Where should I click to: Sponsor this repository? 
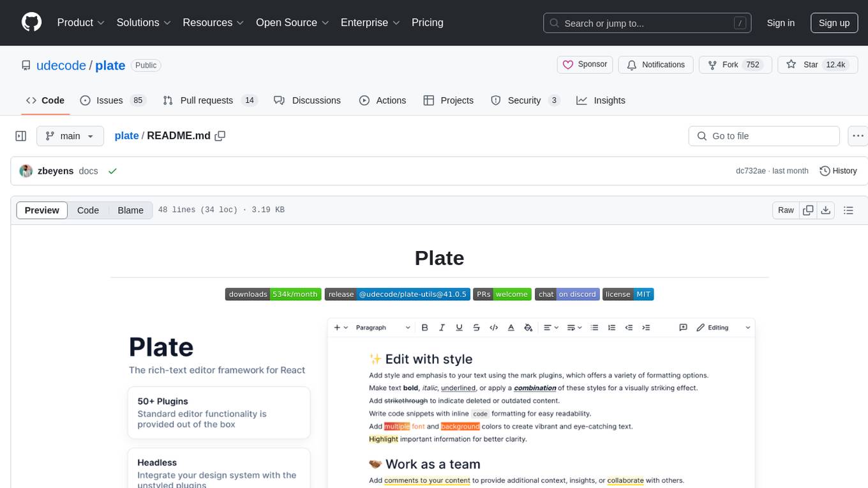(x=585, y=65)
